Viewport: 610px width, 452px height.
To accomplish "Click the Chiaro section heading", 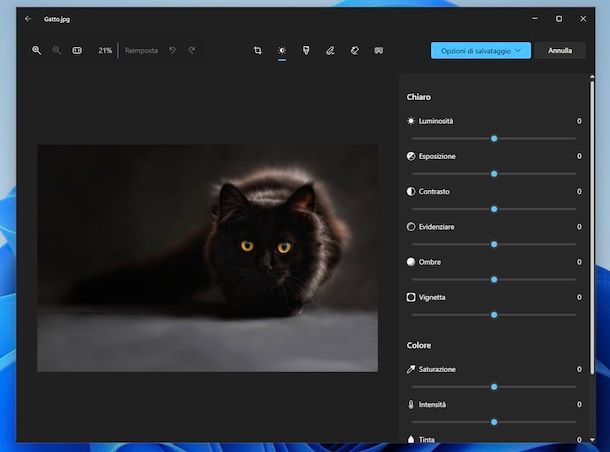I will 419,97.
